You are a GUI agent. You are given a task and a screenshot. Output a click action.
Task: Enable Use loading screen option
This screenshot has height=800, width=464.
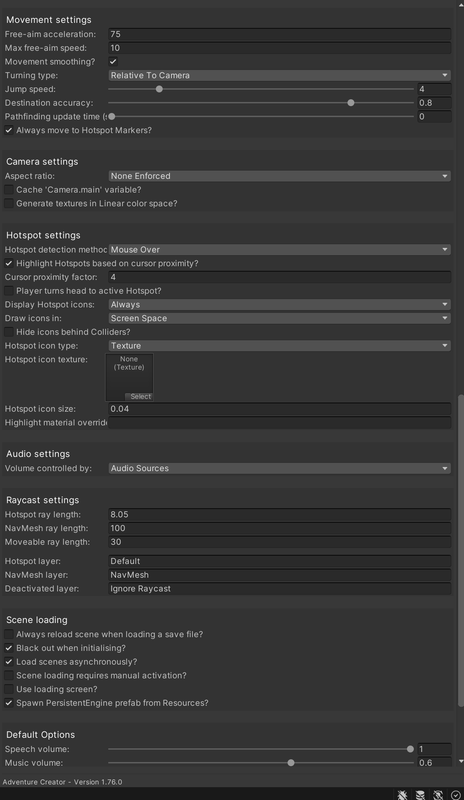pos(9,689)
